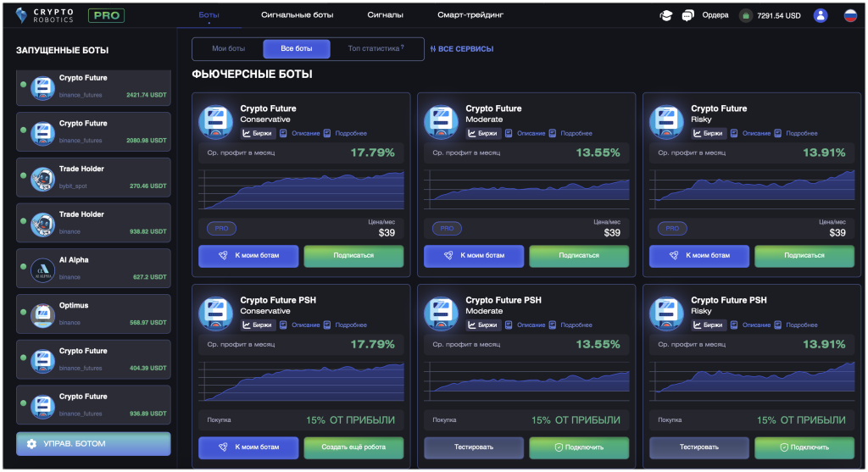The height and width of the screenshot is (472, 868).
Task: Click Crypto Future Conservative bot avatar
Action: tap(216, 122)
